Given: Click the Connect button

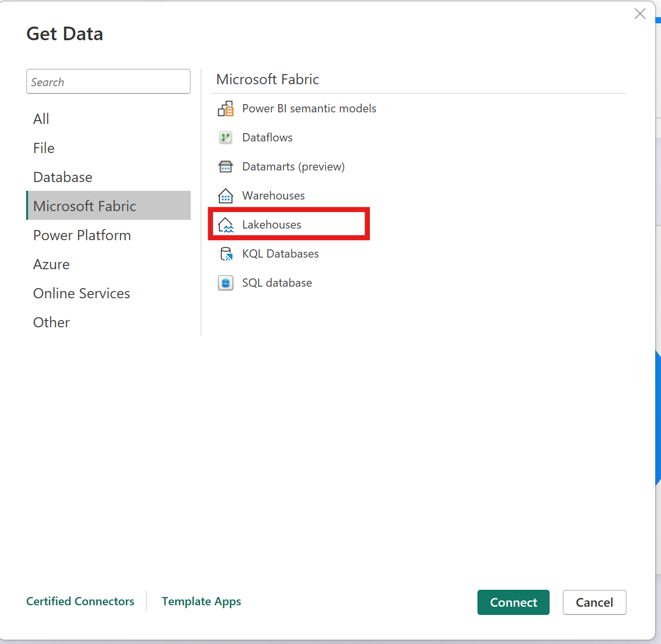Looking at the screenshot, I should [513, 602].
